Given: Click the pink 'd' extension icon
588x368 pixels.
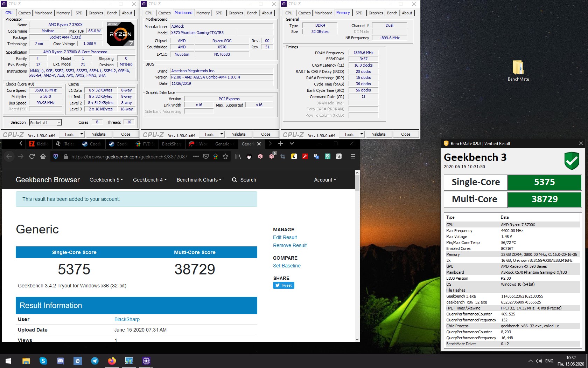Looking at the screenshot, I should [x=260, y=156].
